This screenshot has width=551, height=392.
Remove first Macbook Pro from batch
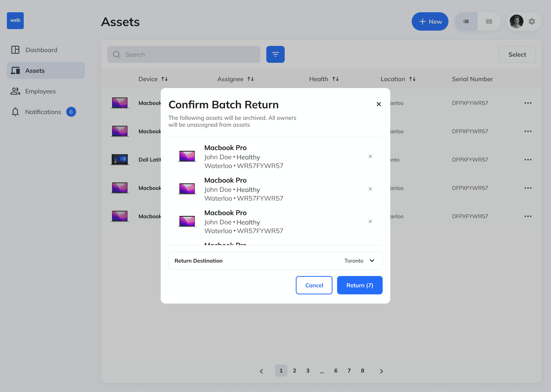point(370,156)
